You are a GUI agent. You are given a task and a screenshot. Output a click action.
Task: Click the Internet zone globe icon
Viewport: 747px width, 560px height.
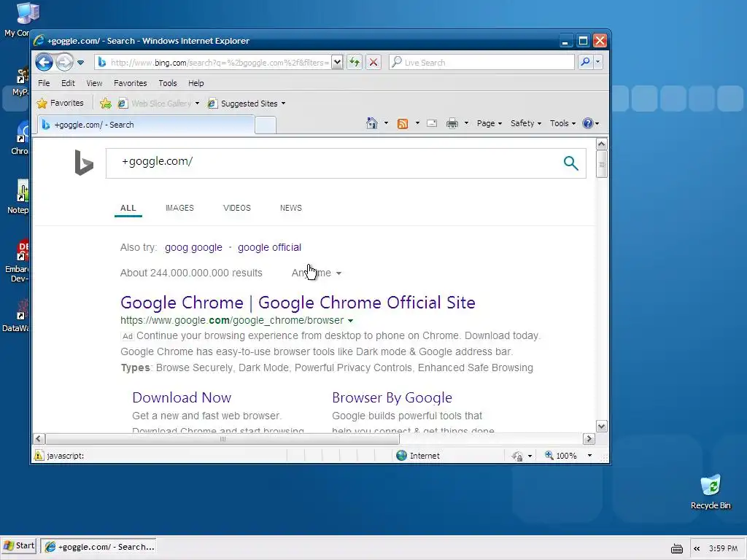click(x=402, y=456)
